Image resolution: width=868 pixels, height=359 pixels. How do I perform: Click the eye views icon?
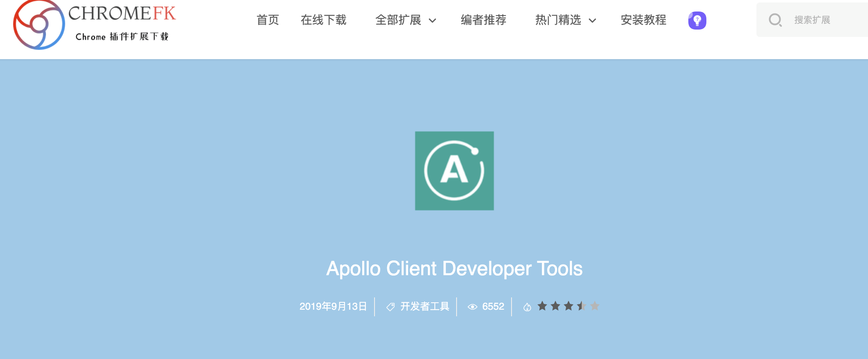473,307
